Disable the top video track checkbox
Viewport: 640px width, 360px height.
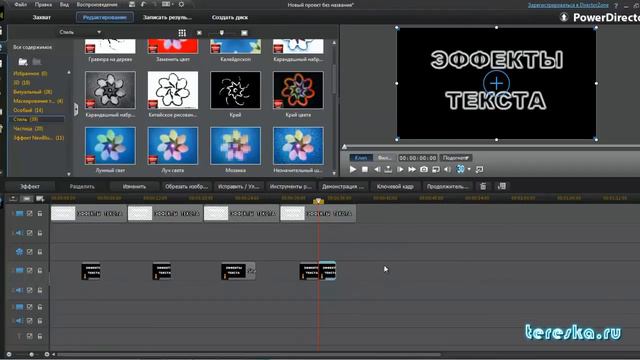29,213
